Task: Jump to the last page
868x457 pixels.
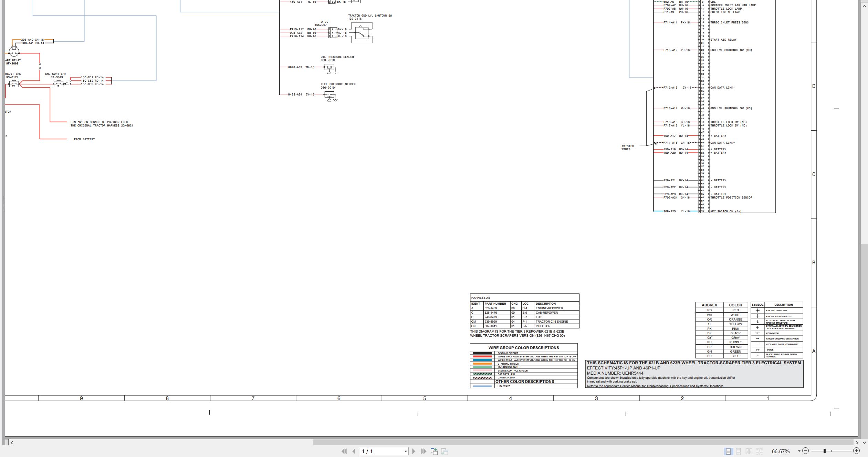Action: coord(423,451)
